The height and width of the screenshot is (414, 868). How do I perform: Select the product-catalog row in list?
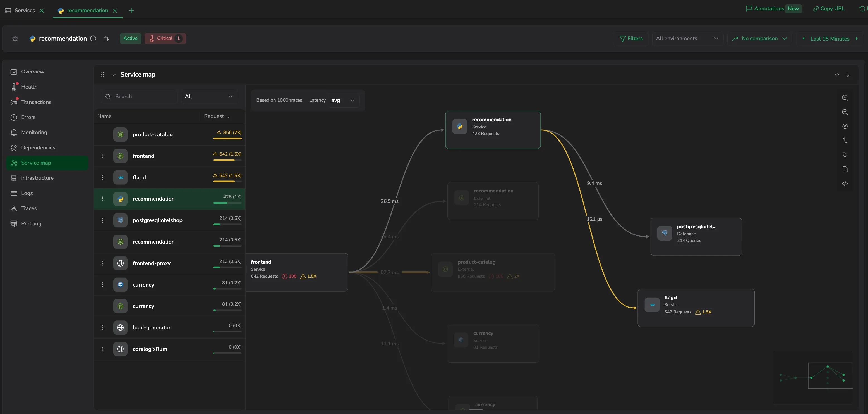point(169,135)
